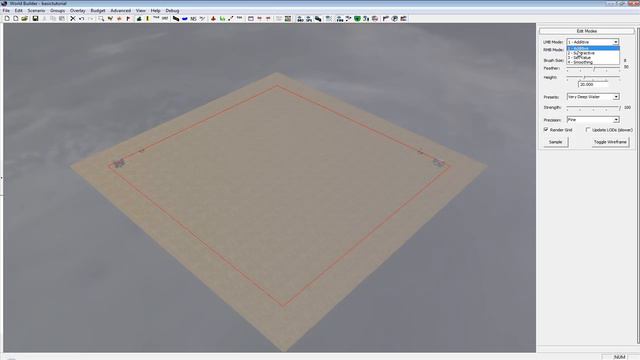
Task: Click the flag icon in toolbar
Action: (128, 19)
